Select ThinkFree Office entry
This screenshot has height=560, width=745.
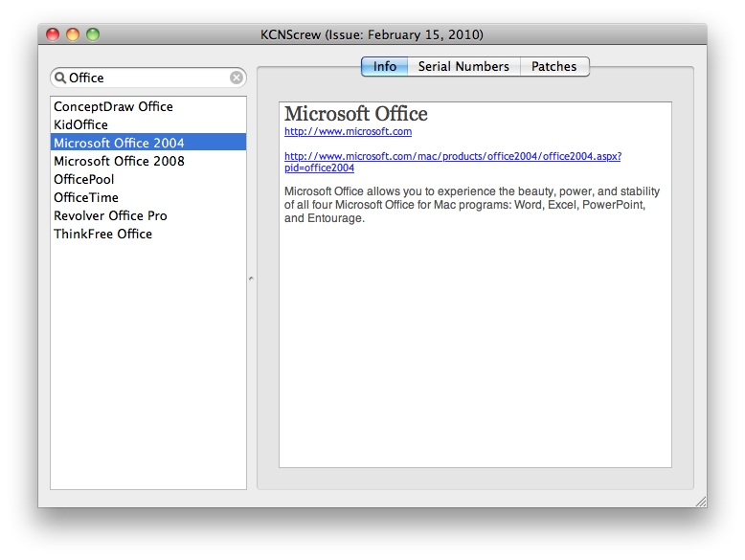[x=148, y=234]
